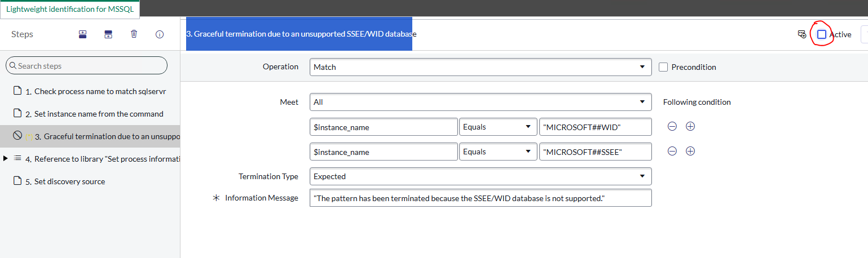Click the insert step above icon
The width and height of the screenshot is (868, 258).
pos(82,34)
